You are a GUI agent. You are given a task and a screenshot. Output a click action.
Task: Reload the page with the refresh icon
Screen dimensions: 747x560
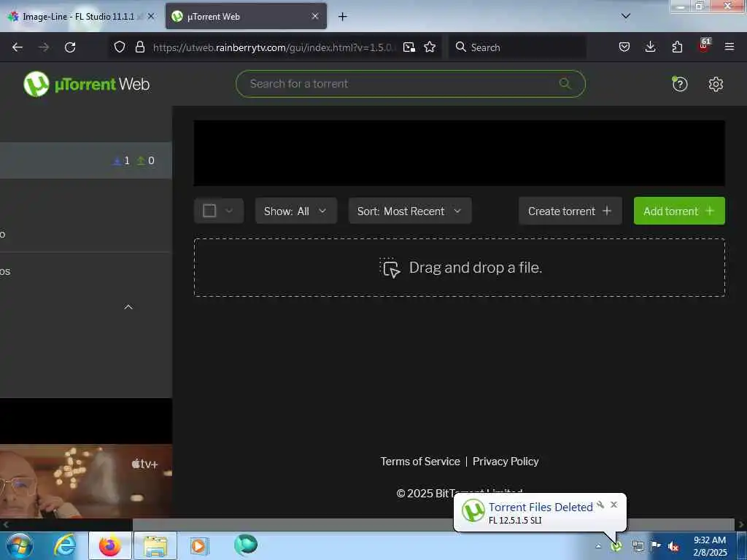[70, 47]
